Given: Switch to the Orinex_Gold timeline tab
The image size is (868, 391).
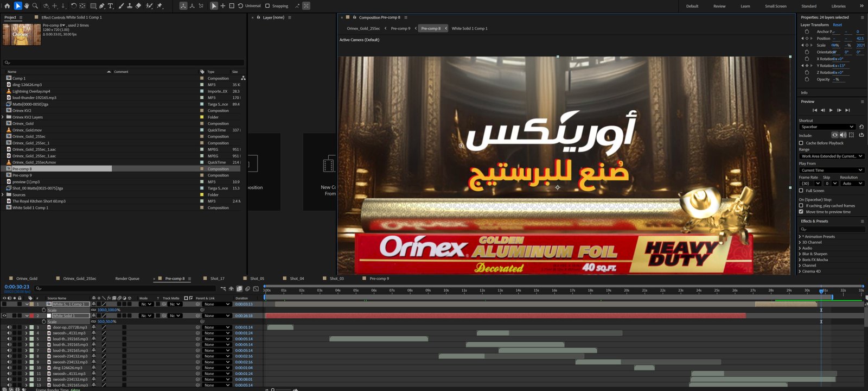Looking at the screenshot, I should tap(27, 279).
